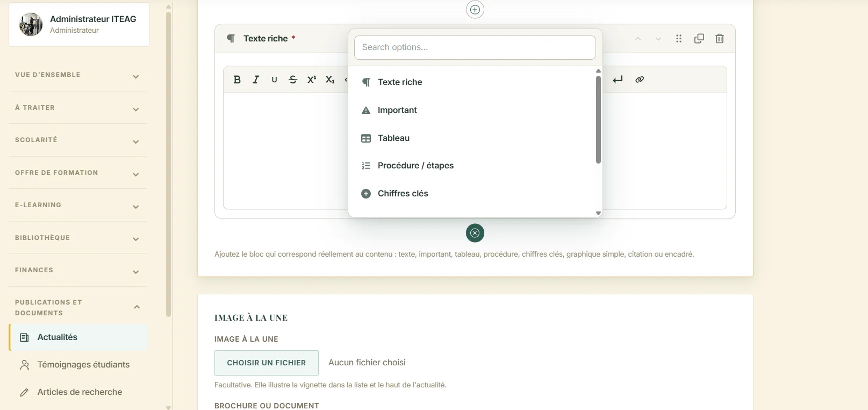Click the Search options input field

tap(475, 47)
